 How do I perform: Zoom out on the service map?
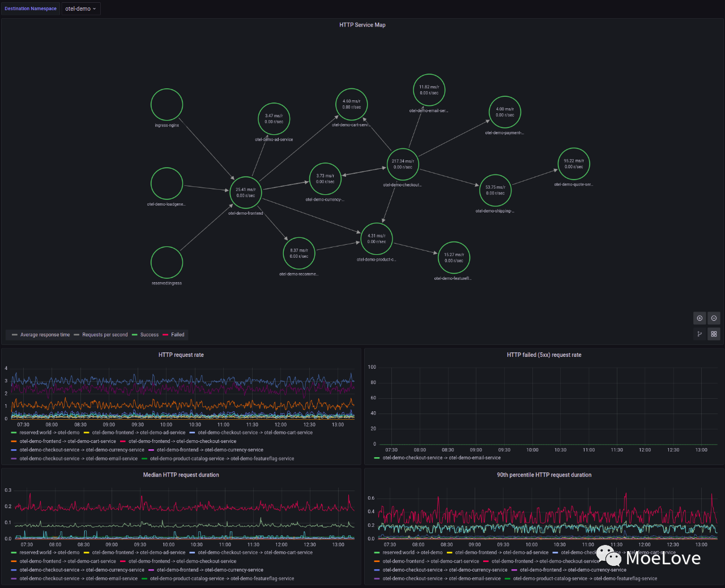click(714, 318)
